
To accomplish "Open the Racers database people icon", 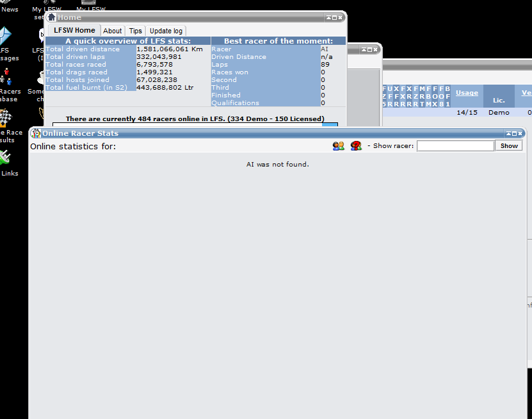I will click(6, 77).
